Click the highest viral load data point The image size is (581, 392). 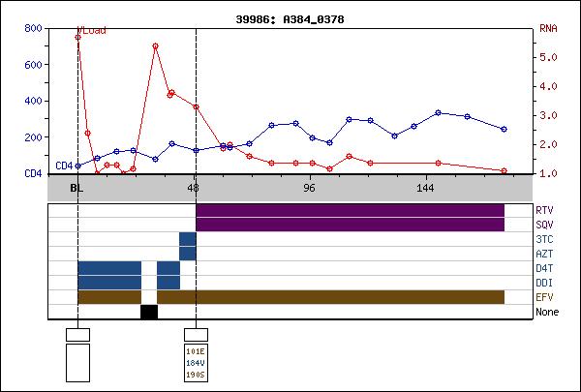tap(77, 38)
